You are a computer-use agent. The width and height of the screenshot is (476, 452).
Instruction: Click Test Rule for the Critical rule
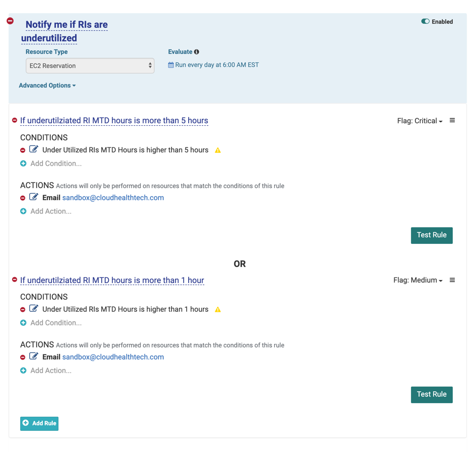pos(431,235)
